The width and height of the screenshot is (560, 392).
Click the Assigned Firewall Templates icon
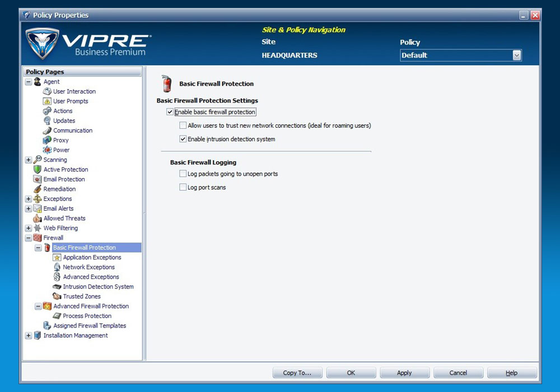47,325
